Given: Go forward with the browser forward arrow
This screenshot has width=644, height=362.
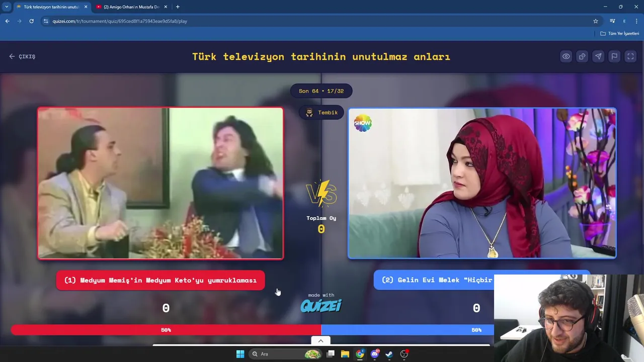Looking at the screenshot, I should pos(19,21).
